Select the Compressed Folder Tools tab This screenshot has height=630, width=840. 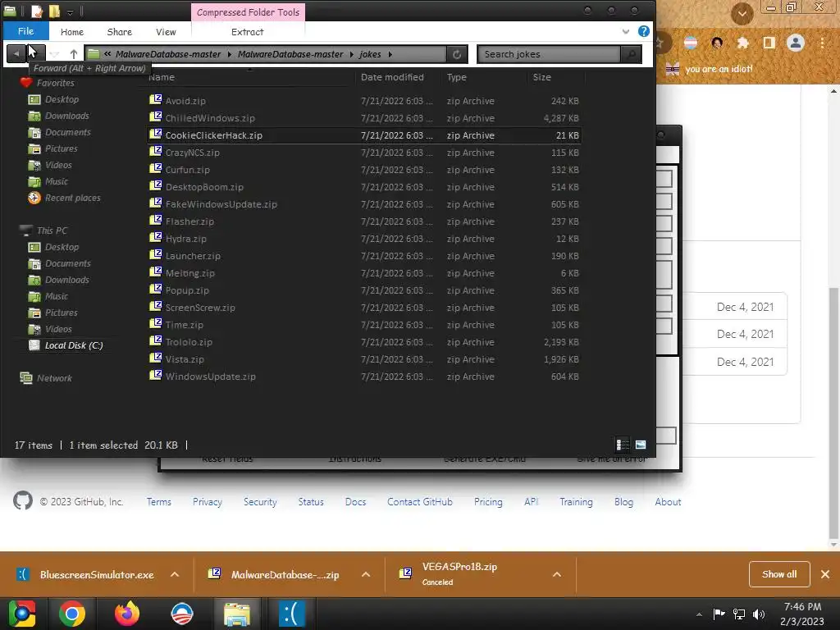coord(248,12)
